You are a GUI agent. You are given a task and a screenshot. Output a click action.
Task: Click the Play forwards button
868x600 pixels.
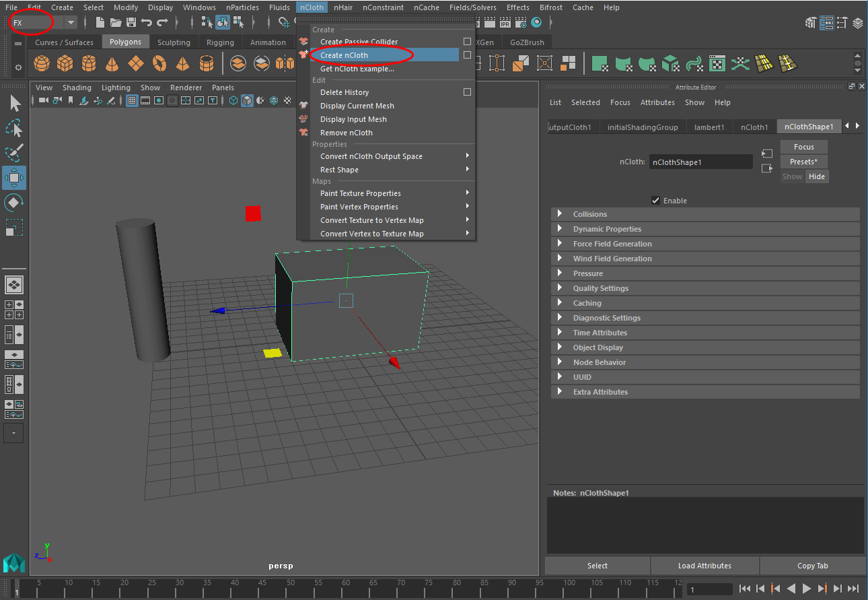click(x=807, y=589)
